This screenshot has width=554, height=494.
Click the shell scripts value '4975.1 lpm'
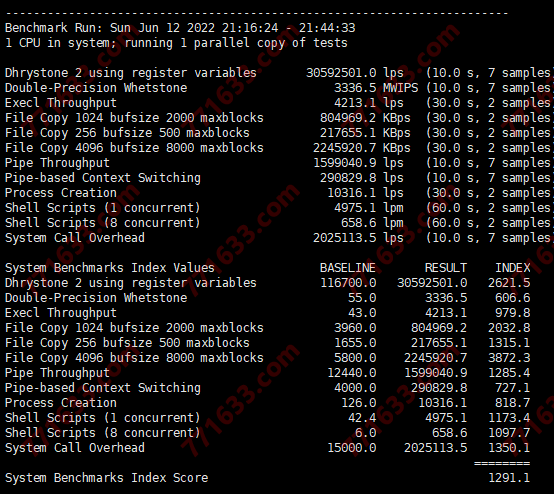(x=369, y=208)
